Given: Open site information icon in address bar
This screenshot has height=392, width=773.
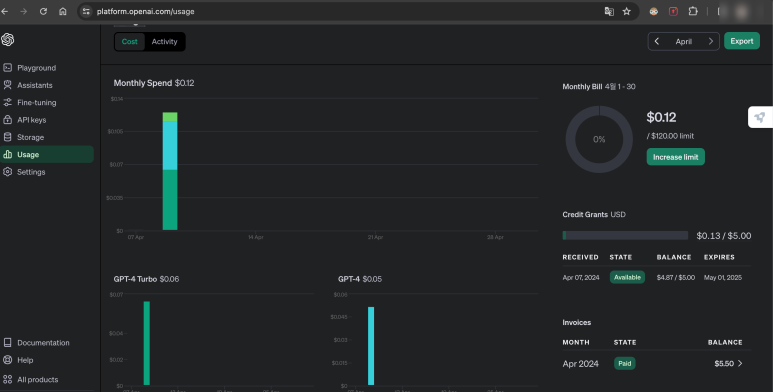Looking at the screenshot, I should tap(86, 11).
